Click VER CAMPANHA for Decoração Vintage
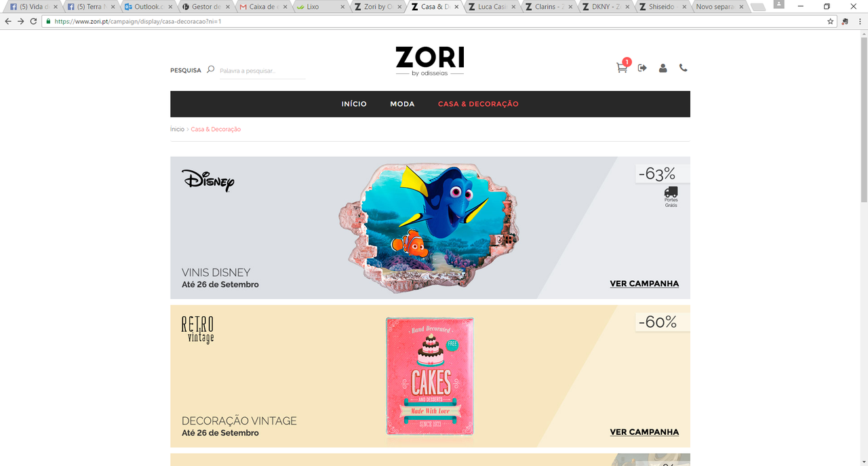 tap(644, 431)
